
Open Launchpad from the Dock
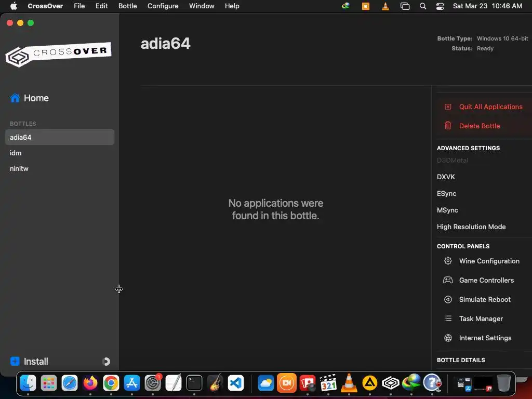coord(49,383)
